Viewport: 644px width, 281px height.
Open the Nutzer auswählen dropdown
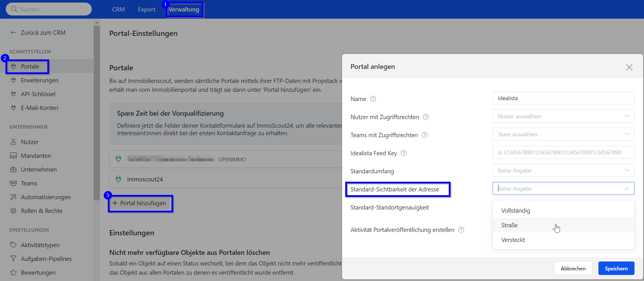click(563, 116)
